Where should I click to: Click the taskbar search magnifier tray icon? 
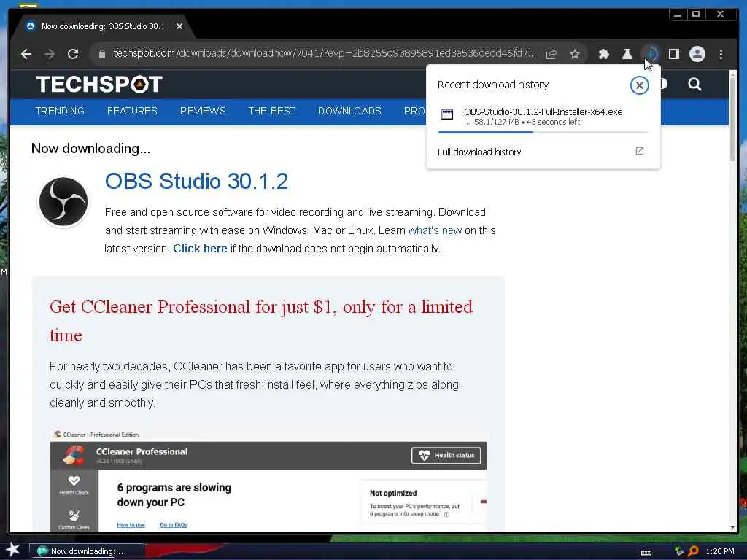pyautogui.click(x=693, y=551)
